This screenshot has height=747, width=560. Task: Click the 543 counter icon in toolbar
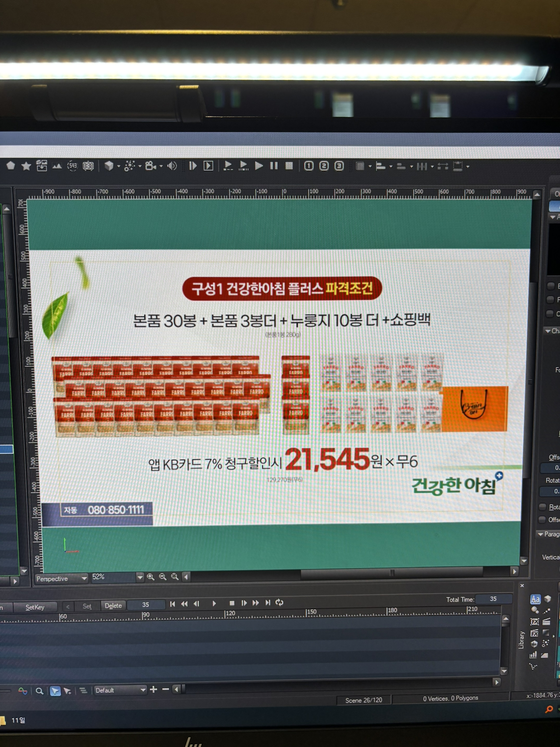(72, 166)
